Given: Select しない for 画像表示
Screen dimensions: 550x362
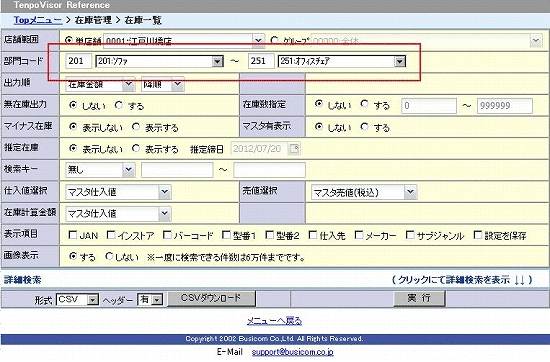Looking at the screenshot, I should coord(109,256).
